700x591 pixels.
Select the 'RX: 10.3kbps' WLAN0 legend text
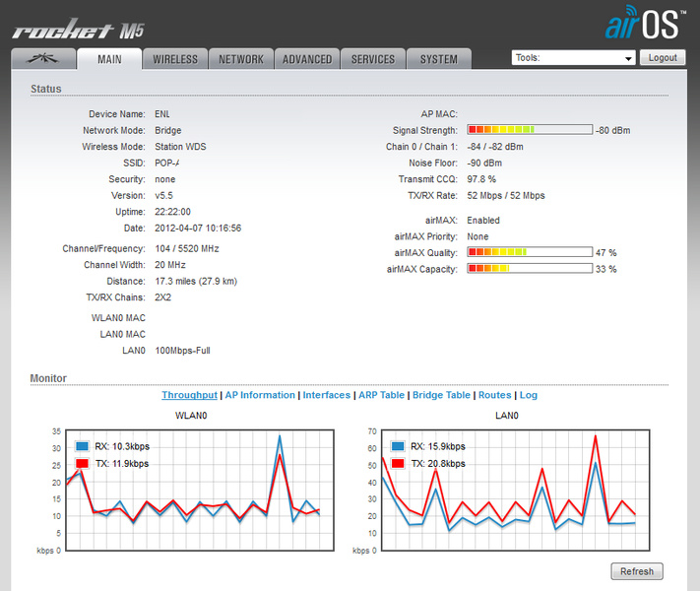(x=122, y=446)
